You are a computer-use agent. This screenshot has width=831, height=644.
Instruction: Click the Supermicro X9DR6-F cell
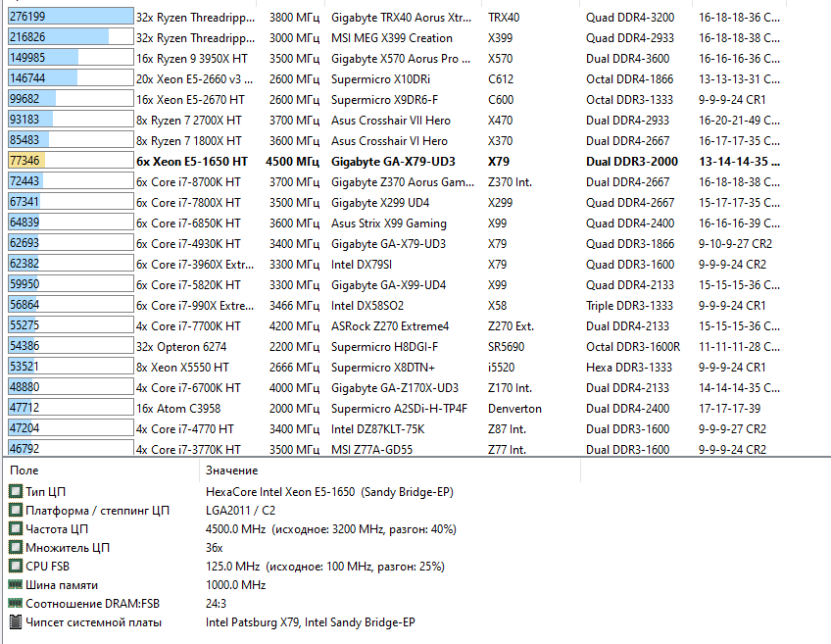tap(385, 100)
